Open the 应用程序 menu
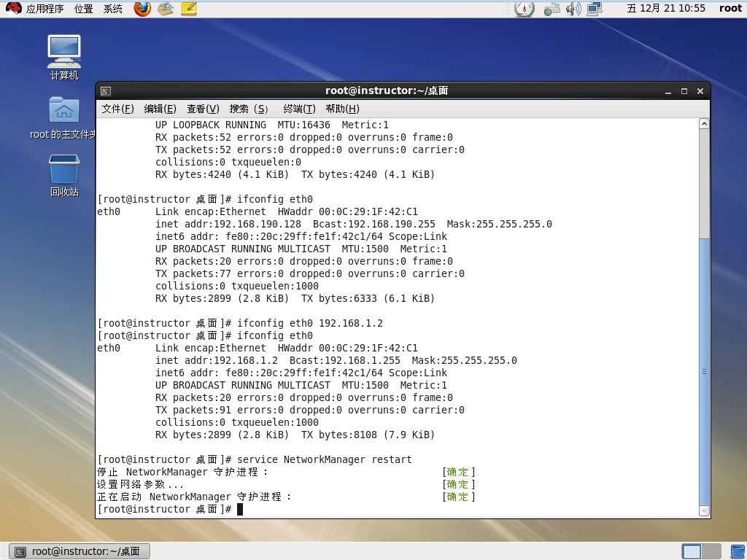This screenshot has width=747, height=560. click(x=44, y=9)
